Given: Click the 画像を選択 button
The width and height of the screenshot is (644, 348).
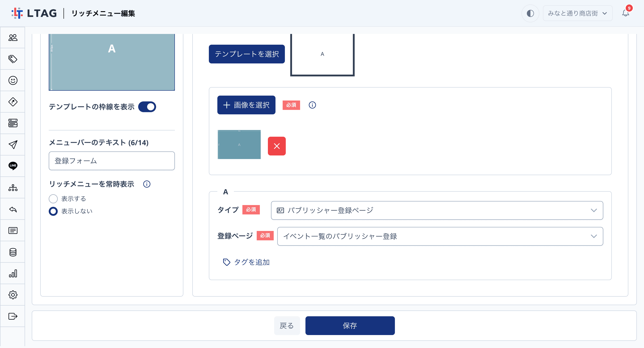Looking at the screenshot, I should pyautogui.click(x=246, y=105).
